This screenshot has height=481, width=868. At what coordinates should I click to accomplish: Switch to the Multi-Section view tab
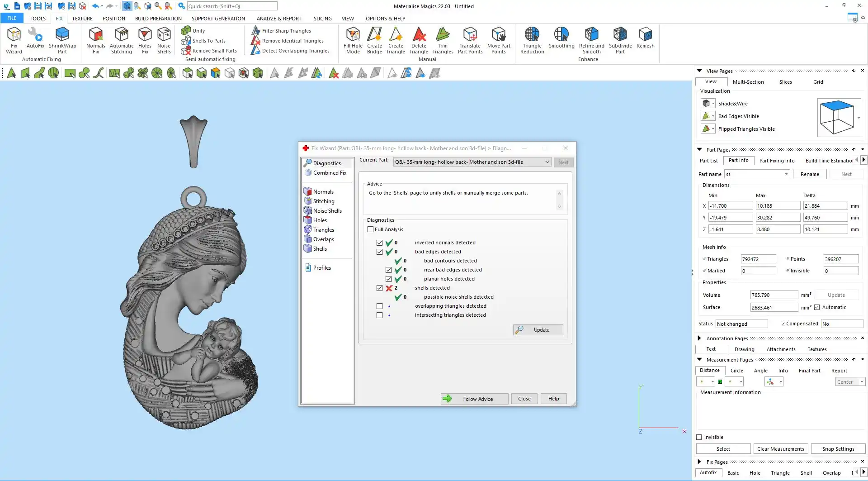click(748, 82)
